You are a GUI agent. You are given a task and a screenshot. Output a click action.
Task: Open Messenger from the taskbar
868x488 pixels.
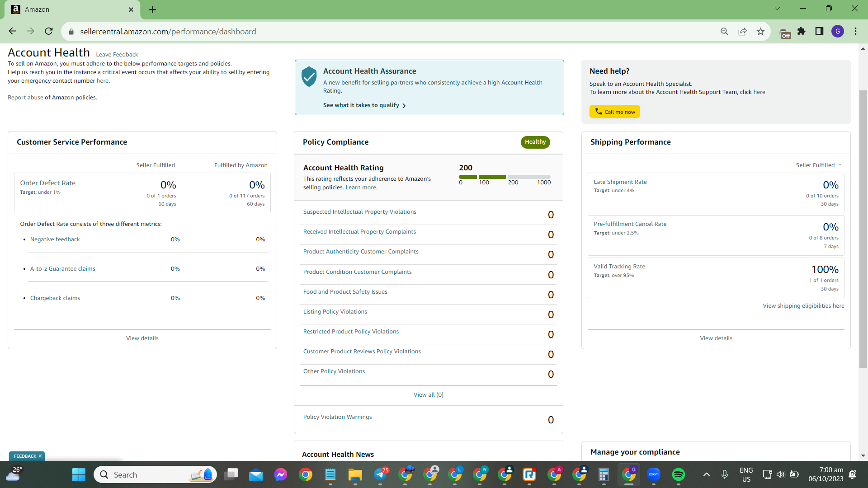tap(281, 474)
